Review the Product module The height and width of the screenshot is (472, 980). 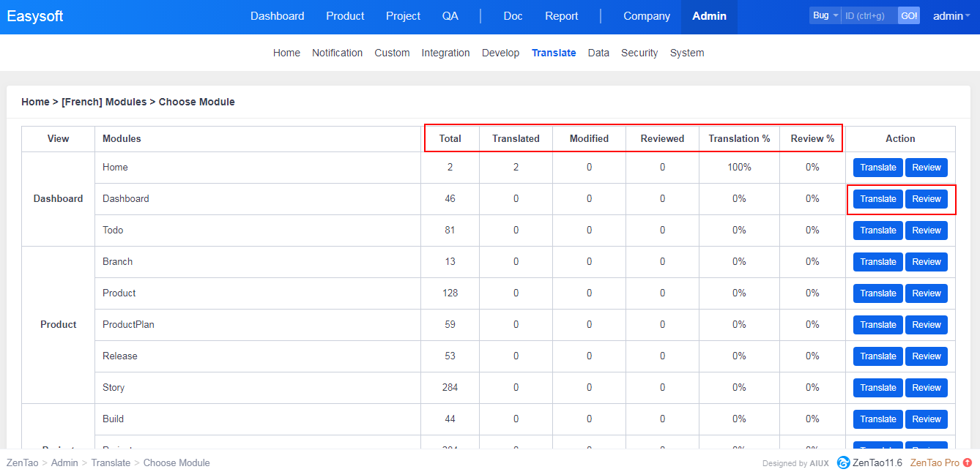coord(926,293)
